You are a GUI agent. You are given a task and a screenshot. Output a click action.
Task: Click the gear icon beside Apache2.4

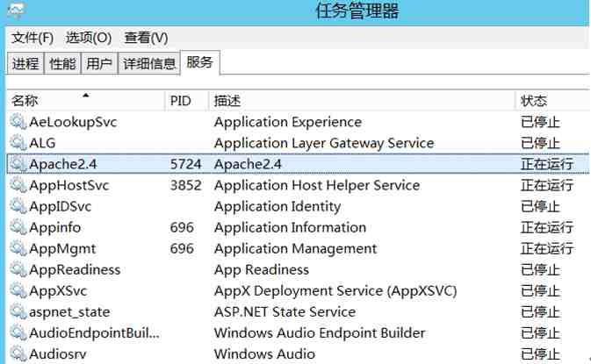(18, 164)
